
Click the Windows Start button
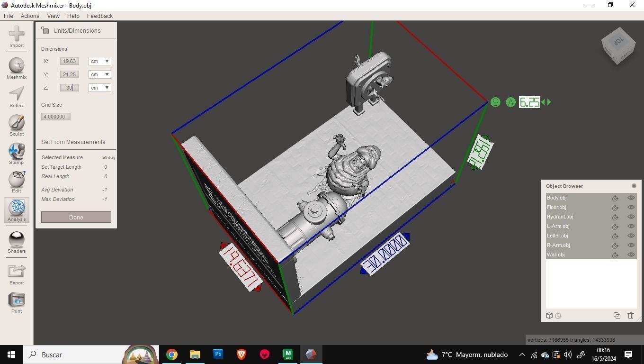(11, 355)
